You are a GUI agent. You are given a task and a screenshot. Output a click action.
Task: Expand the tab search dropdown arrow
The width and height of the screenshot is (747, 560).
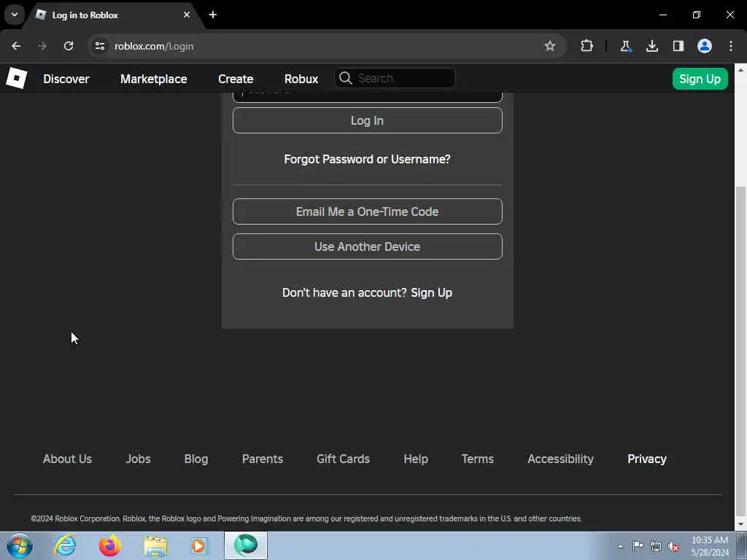click(15, 15)
